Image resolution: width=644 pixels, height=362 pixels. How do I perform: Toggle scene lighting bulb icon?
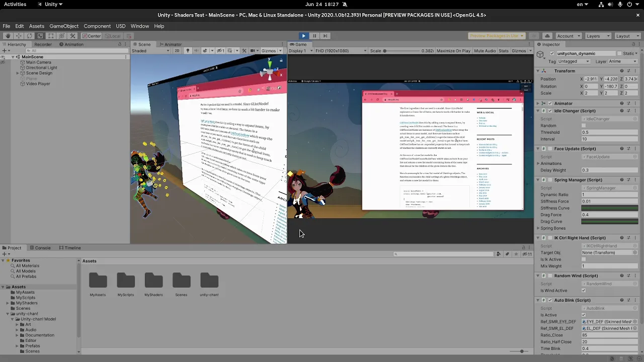[x=188, y=51]
